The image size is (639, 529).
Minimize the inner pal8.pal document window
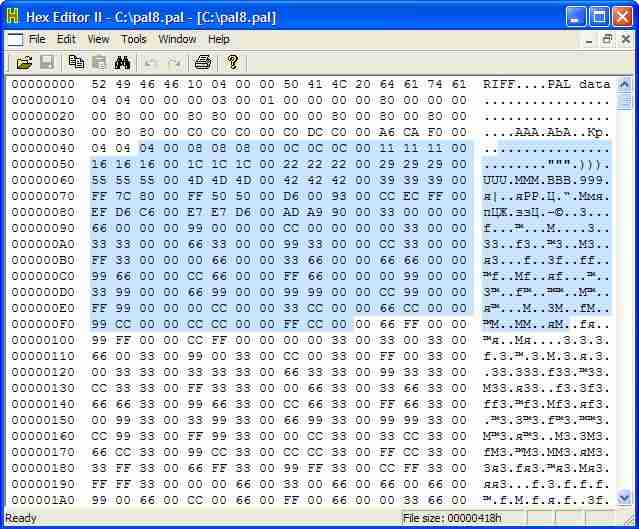tap(589, 40)
